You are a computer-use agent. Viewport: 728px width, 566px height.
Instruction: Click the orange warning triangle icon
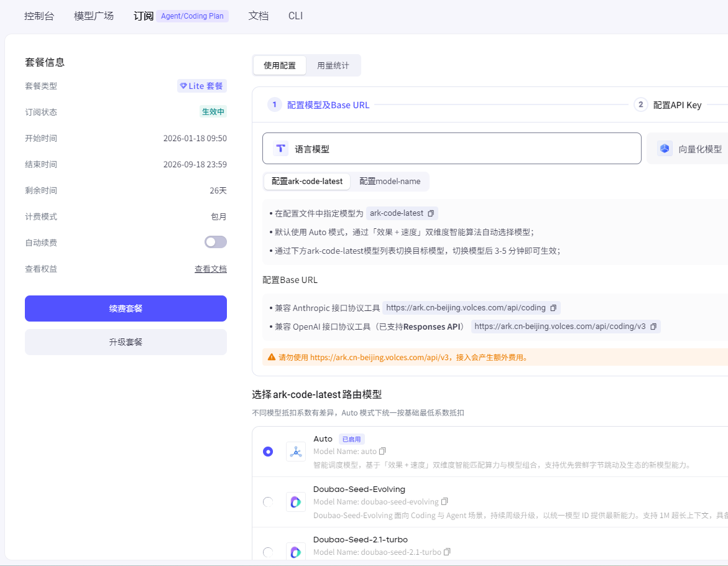[272, 357]
